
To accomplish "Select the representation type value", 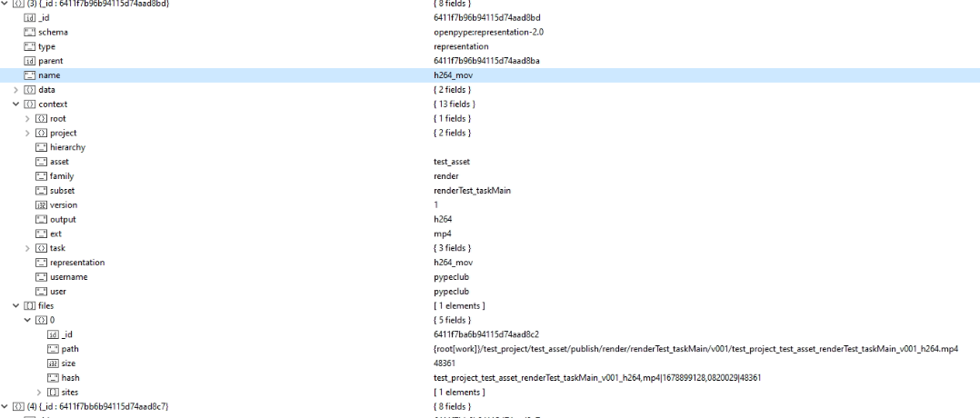I will tap(461, 46).
